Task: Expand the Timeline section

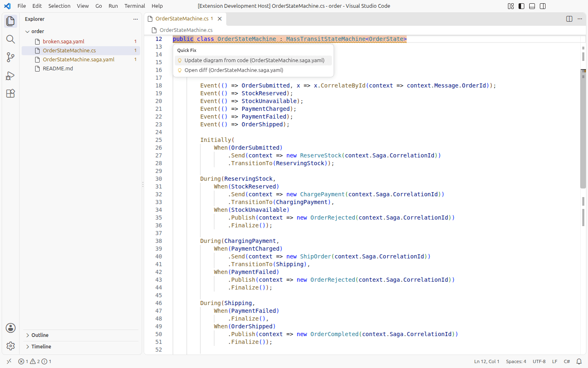Action: pos(81,347)
